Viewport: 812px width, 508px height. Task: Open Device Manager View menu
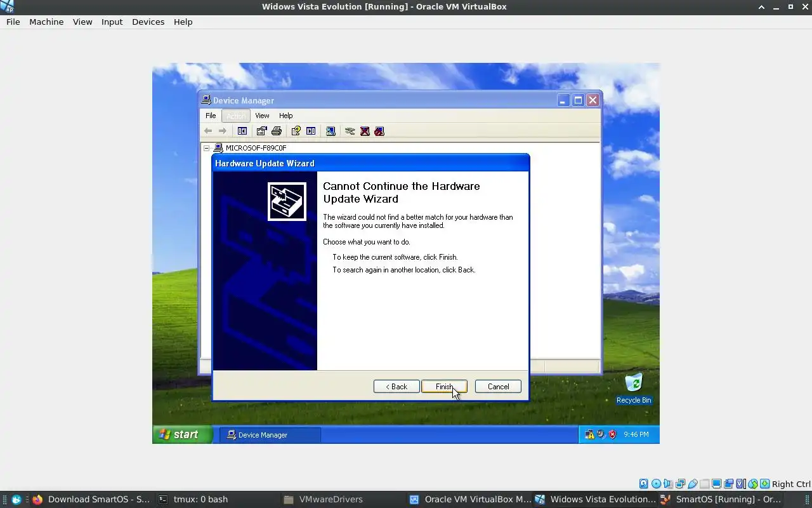pyautogui.click(x=262, y=116)
